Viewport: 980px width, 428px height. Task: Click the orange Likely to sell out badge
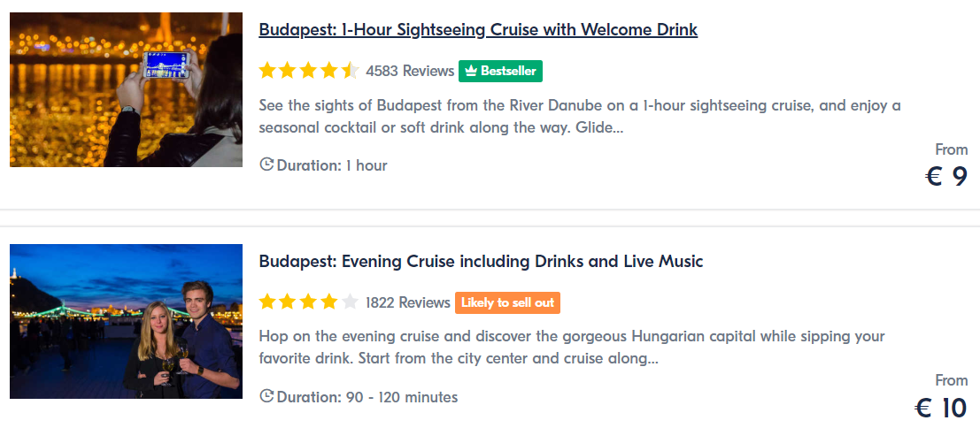pyautogui.click(x=507, y=302)
